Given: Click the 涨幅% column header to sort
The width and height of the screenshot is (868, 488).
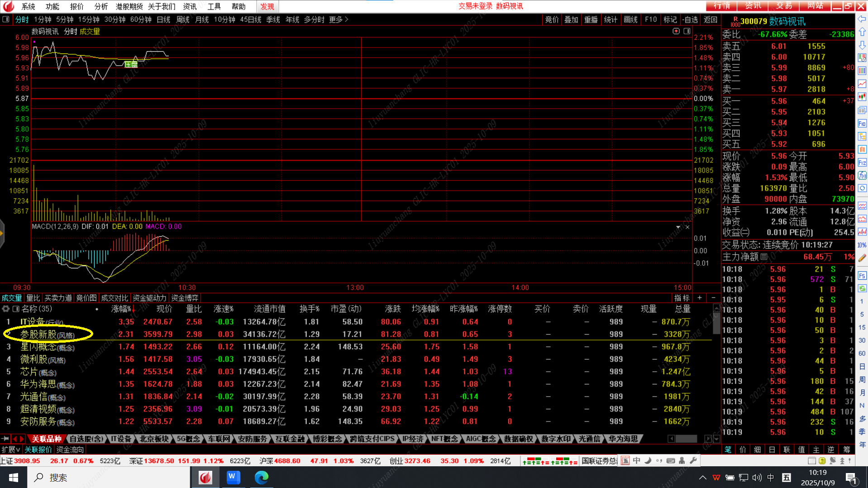Looking at the screenshot, I should coord(121,309).
